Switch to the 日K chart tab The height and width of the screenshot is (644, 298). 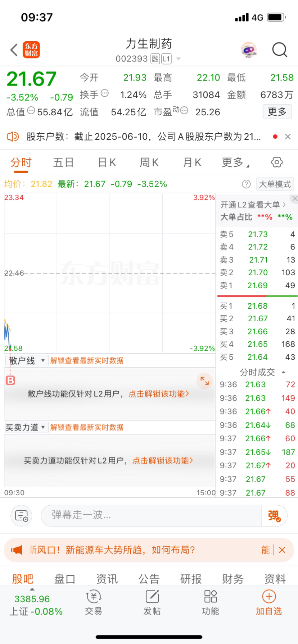pos(107,162)
